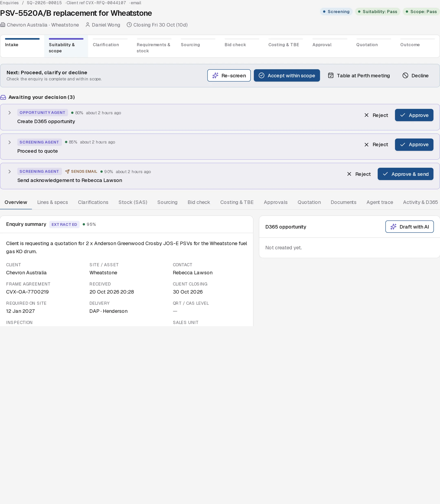Reject the Proceed to quote action
Image resolution: width=440 pixels, height=504 pixels.
click(376, 144)
